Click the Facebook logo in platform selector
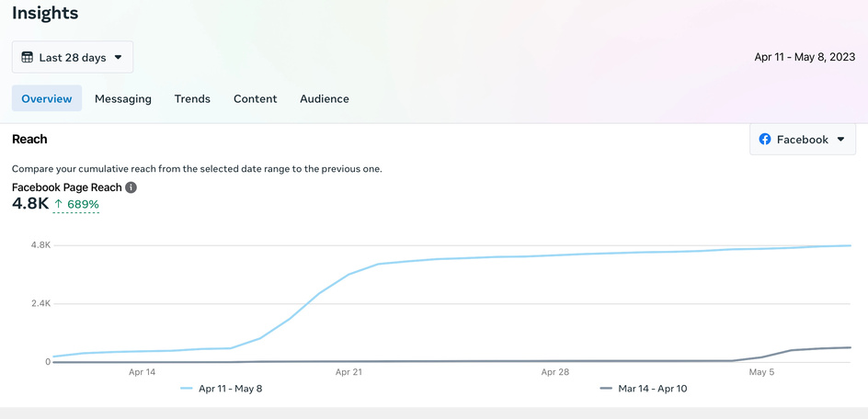 click(x=765, y=140)
